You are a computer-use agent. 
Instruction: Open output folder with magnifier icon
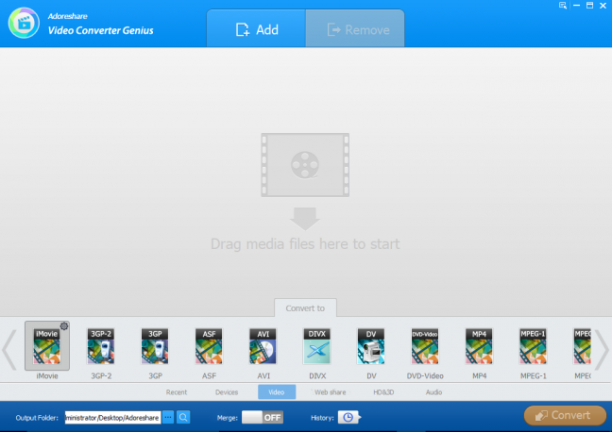[183, 418]
